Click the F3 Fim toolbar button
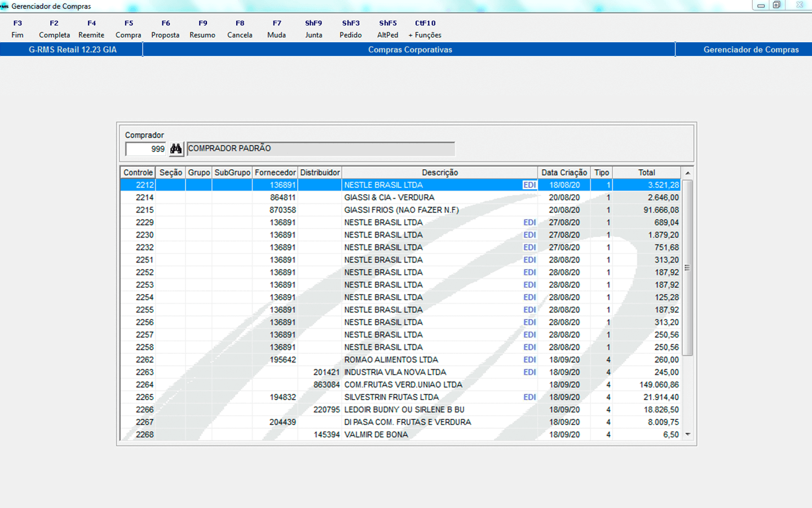Viewport: 812px width, 508px height. pos(17,29)
